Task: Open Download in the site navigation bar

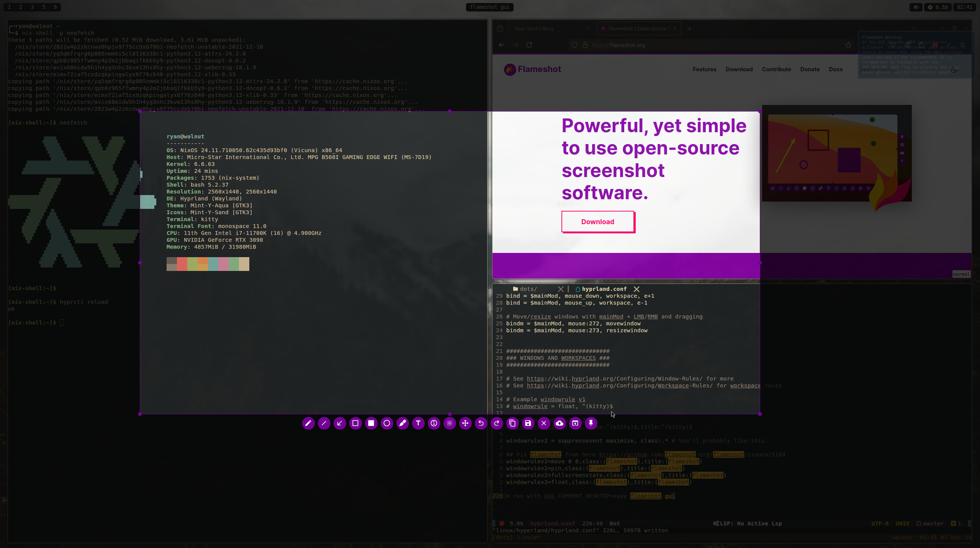Action: tap(739, 69)
